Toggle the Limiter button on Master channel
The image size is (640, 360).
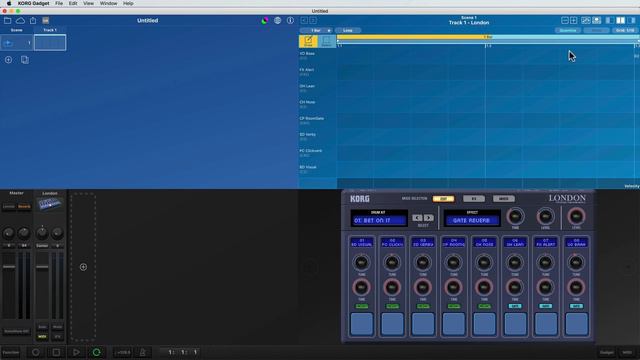[9, 207]
